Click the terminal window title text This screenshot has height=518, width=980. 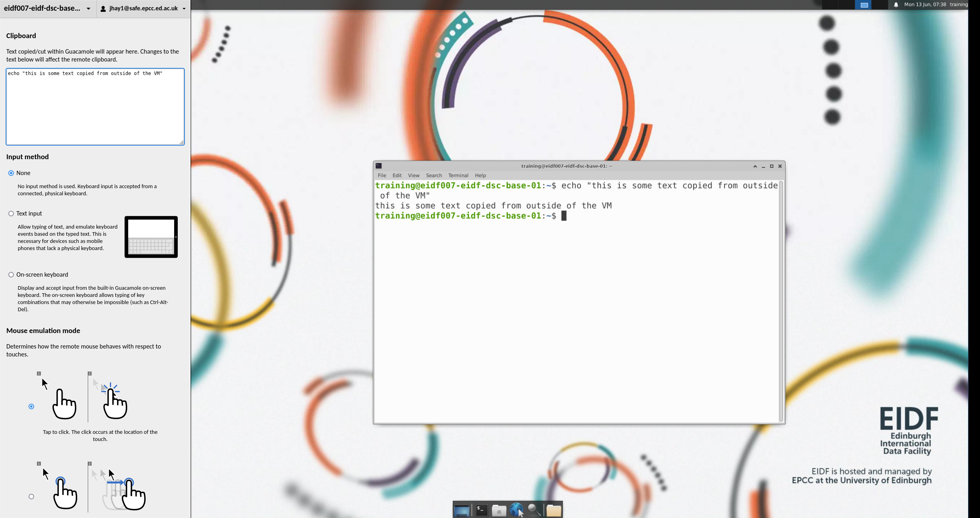tap(567, 166)
